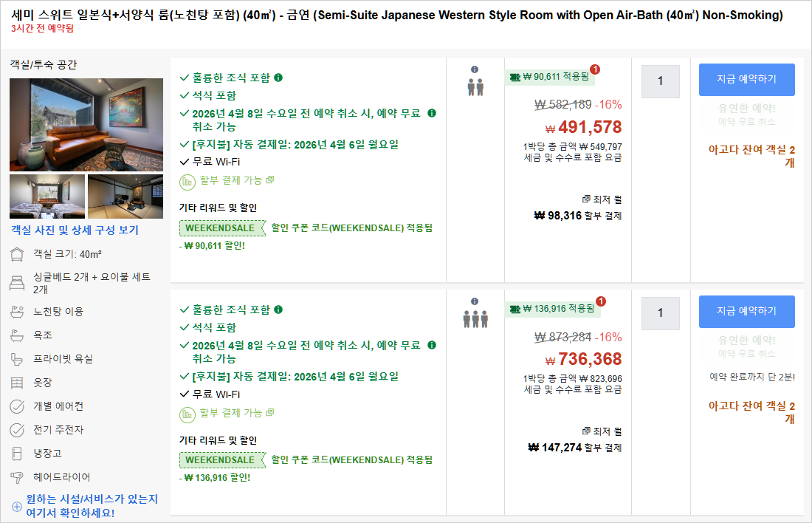This screenshot has width=812, height=523.
Task: Click cancellation policy info icon in second offer
Action: (432, 345)
